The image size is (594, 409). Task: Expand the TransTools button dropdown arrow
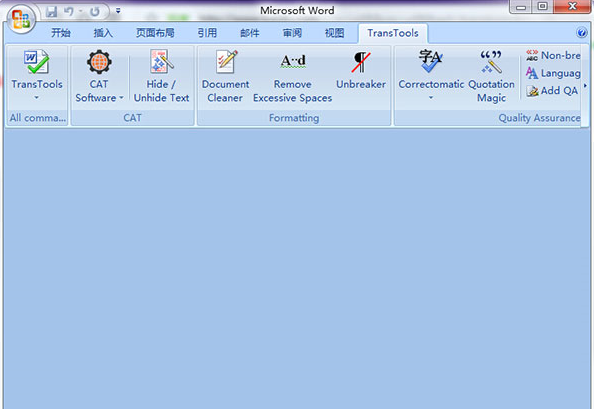click(36, 98)
